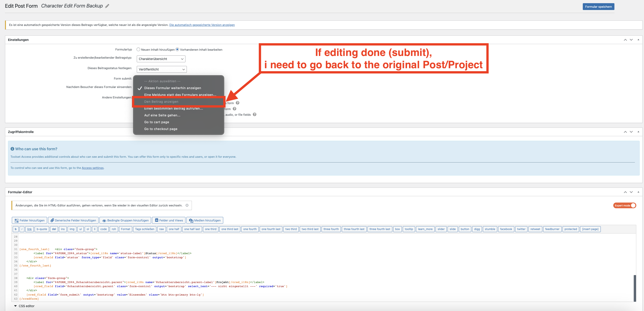The width and height of the screenshot is (644, 311).
Task: Open the Veröffentlicht status dropdown
Action: [x=162, y=69]
